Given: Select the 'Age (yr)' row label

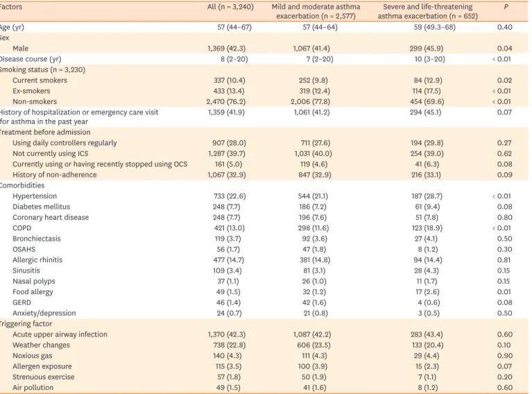Looking at the screenshot, I should [x=12, y=27].
